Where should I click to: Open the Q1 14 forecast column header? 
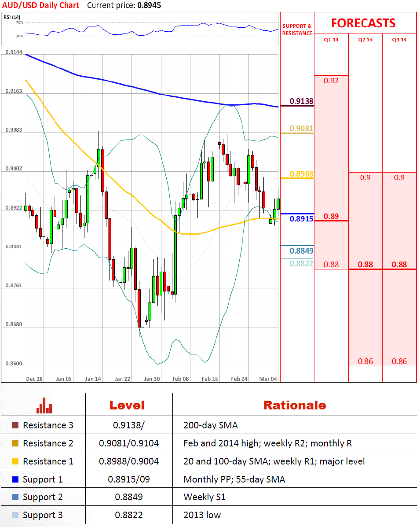click(331, 40)
